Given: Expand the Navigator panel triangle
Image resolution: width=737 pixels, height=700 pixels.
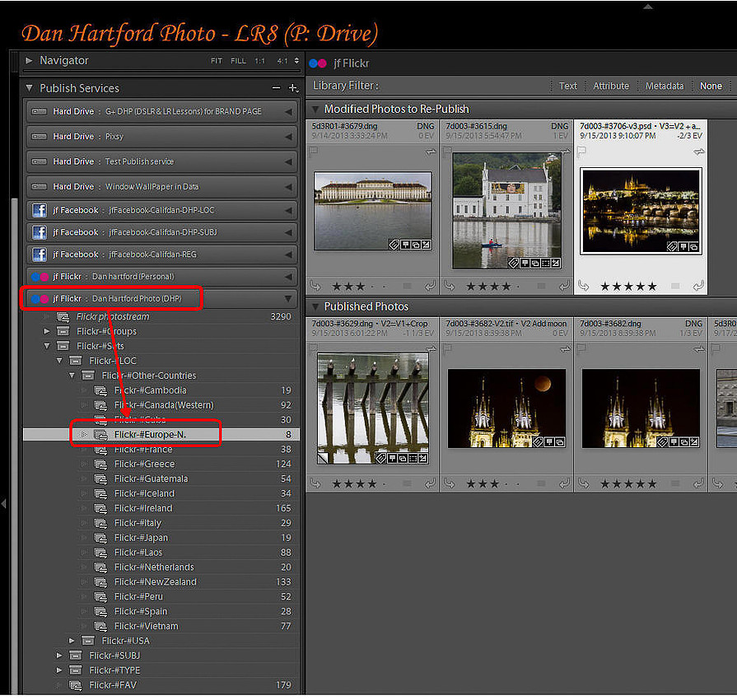Looking at the screenshot, I should [x=29, y=61].
